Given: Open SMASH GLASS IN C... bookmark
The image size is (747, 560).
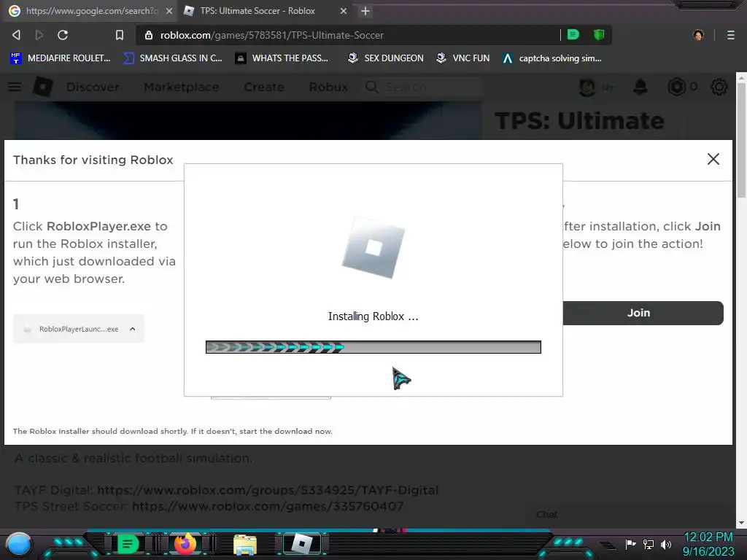Looking at the screenshot, I should click(x=172, y=58).
